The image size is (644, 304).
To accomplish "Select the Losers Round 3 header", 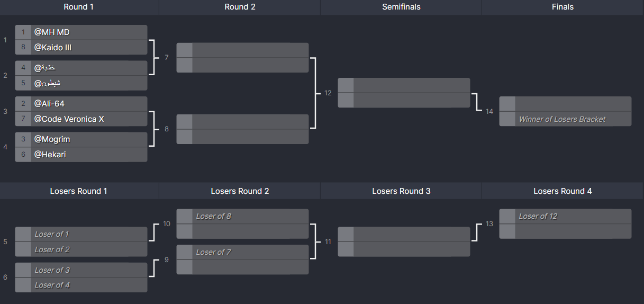I will point(401,191).
